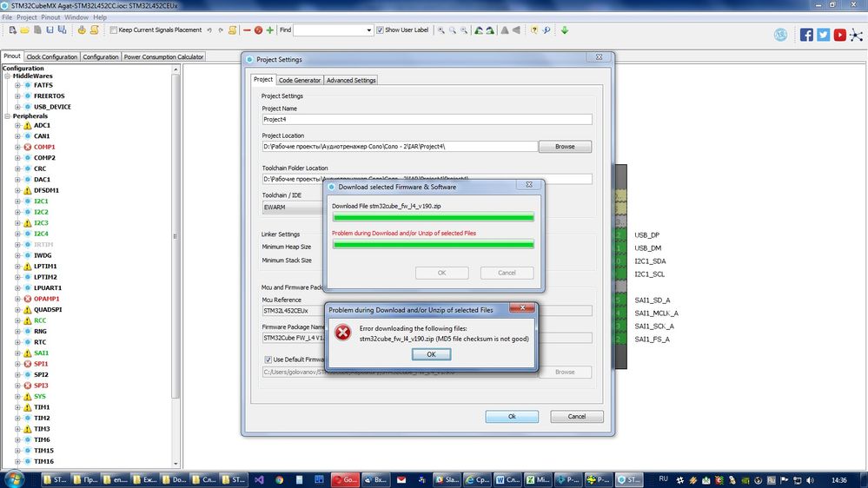Open the Code Generator tab
This screenshot has height=488, width=868.
point(300,80)
